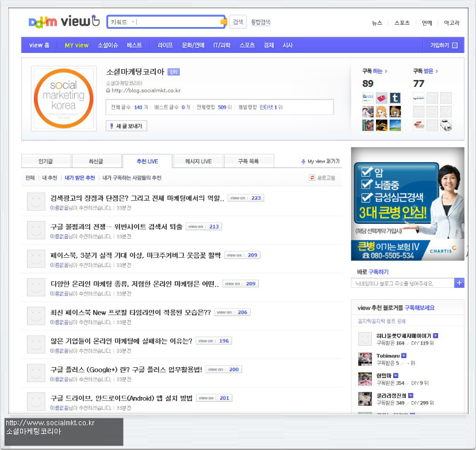
Task: Click the 관리 manage badge
Action: (x=174, y=72)
